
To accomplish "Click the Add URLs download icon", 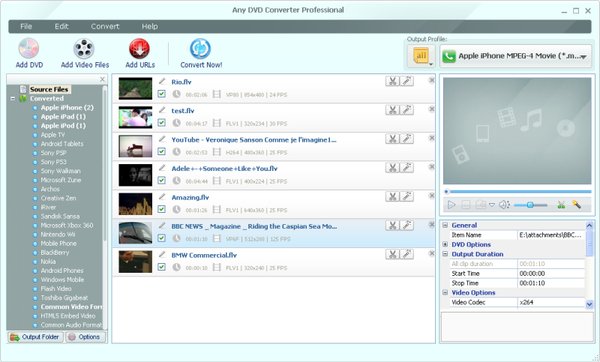I will point(139,49).
